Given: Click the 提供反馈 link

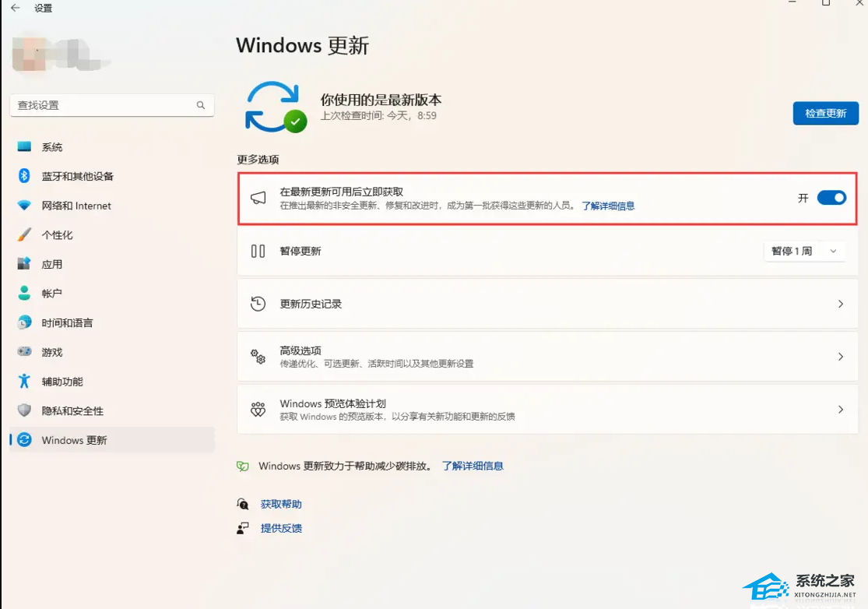Looking at the screenshot, I should click(x=281, y=528).
